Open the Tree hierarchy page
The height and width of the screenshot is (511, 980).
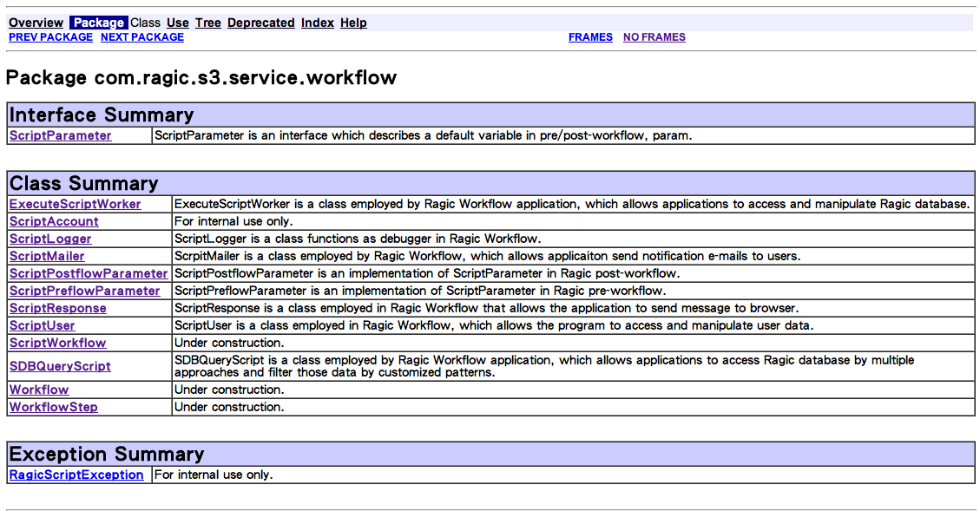[x=207, y=23]
